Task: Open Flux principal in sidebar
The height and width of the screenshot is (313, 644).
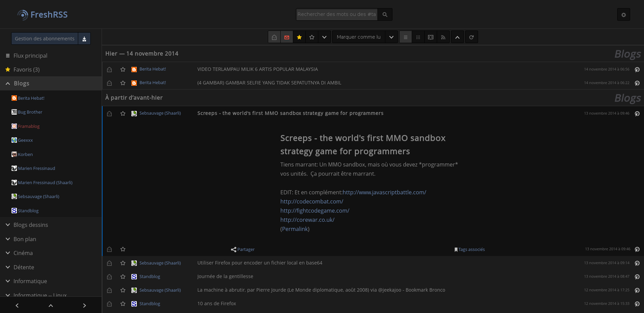Action: click(x=30, y=56)
